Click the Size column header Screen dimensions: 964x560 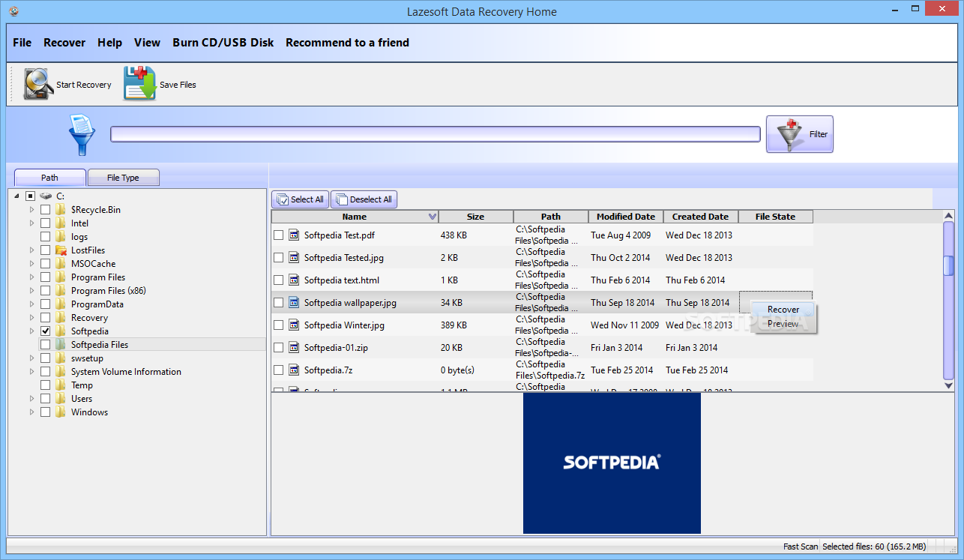pos(476,217)
